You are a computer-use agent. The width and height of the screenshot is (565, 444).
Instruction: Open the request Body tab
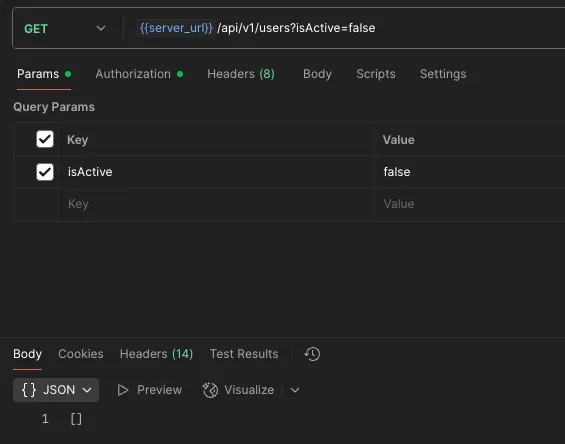[317, 74]
